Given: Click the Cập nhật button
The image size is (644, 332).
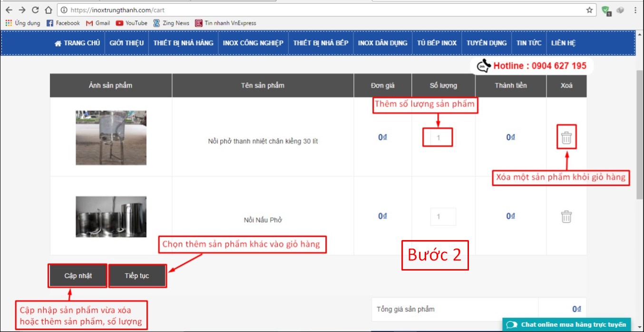Looking at the screenshot, I should pyautogui.click(x=78, y=276).
